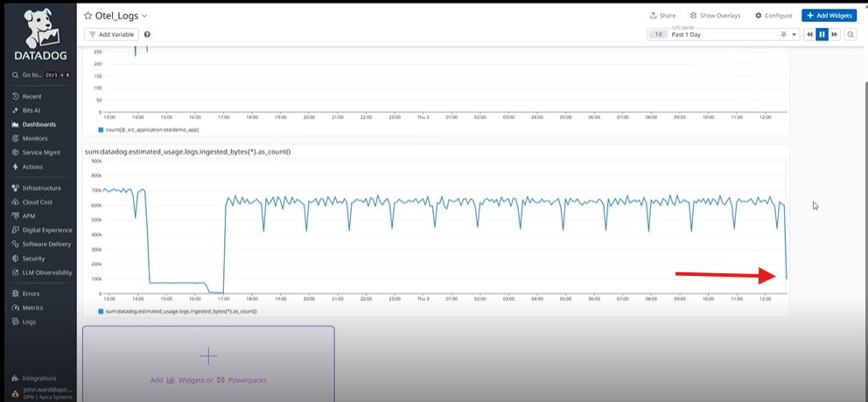Expand the Otel_Logs title dropdown
868x402 pixels.
tap(144, 16)
